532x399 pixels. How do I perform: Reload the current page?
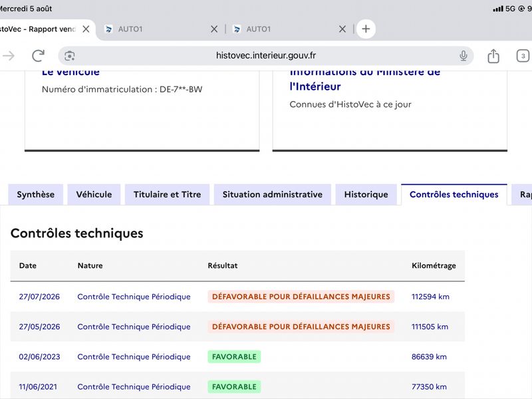[39, 56]
